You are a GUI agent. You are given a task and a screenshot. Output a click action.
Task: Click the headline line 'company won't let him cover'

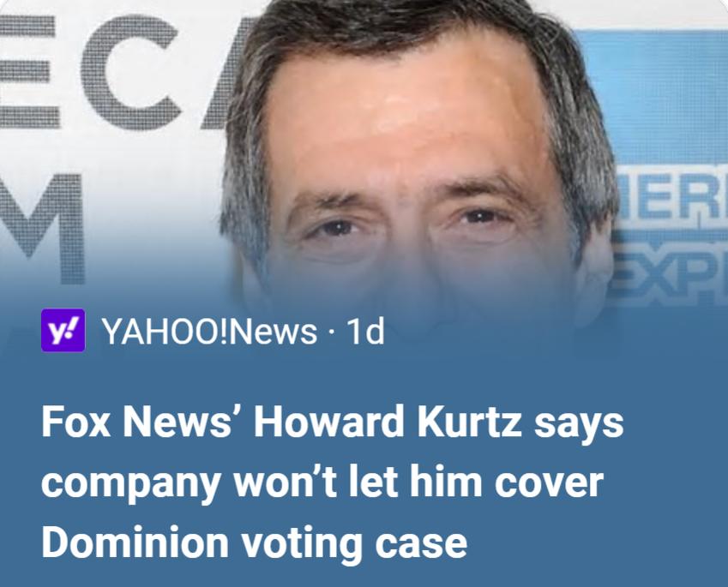322,482
